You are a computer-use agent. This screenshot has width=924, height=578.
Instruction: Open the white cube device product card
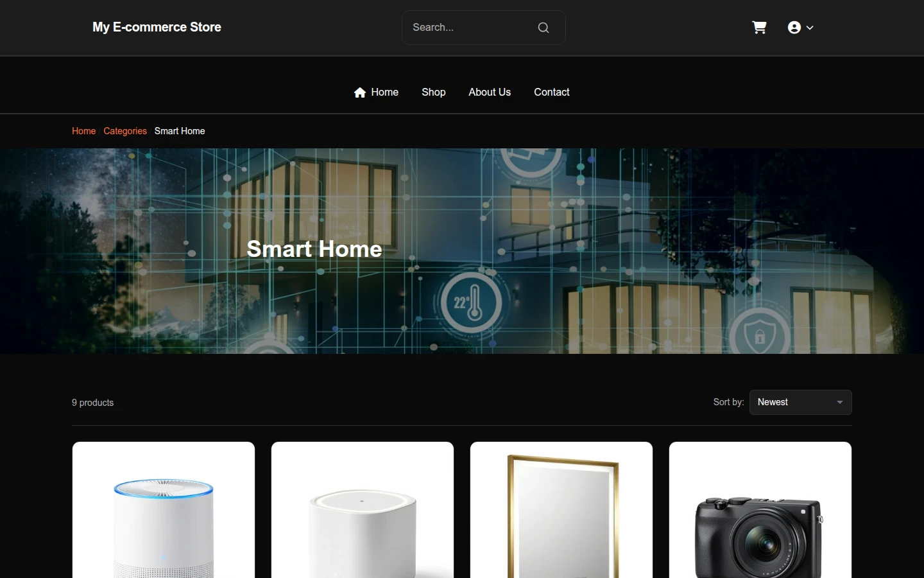[363, 510]
